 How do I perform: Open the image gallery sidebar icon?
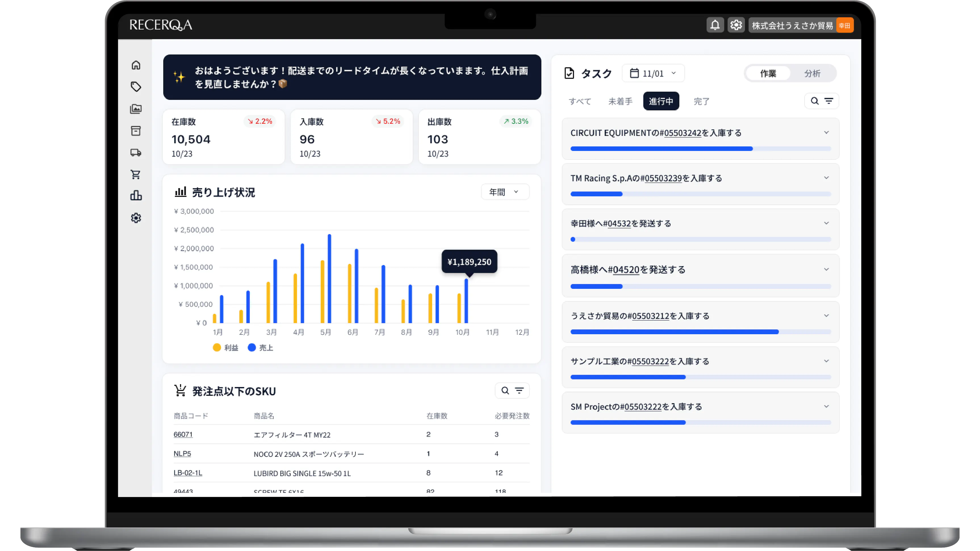[x=136, y=109]
